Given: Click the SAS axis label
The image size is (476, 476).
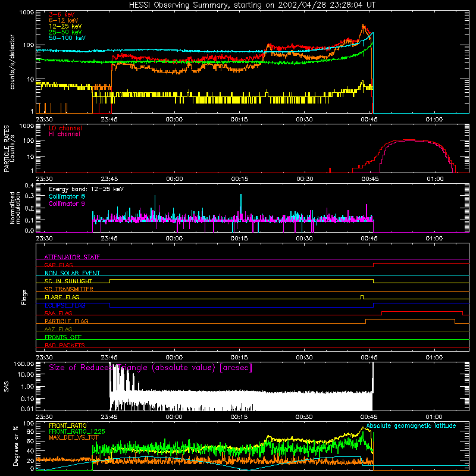Looking at the screenshot, I should coord(7,386).
